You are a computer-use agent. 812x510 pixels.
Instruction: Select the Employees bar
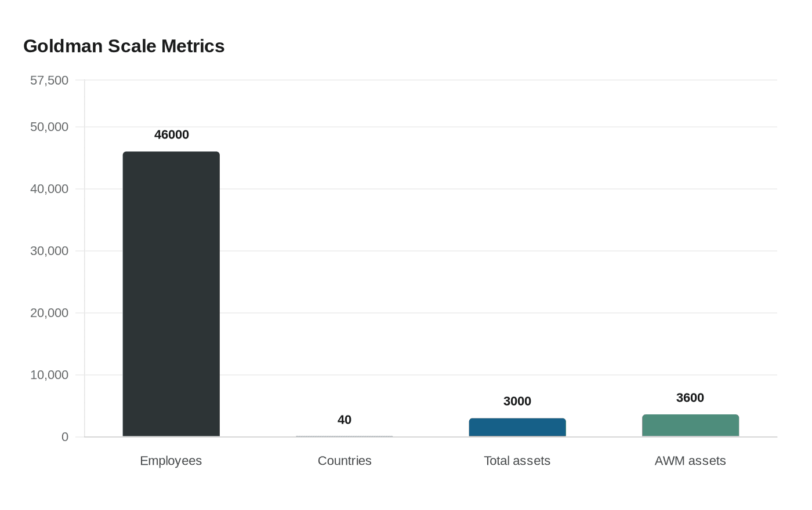(171, 290)
